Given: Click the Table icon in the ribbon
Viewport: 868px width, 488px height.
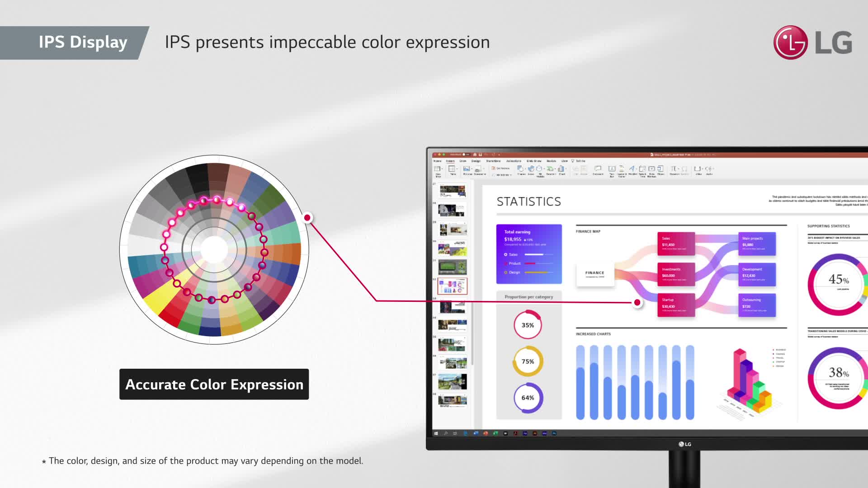Looking at the screenshot, I should pyautogui.click(x=452, y=169).
